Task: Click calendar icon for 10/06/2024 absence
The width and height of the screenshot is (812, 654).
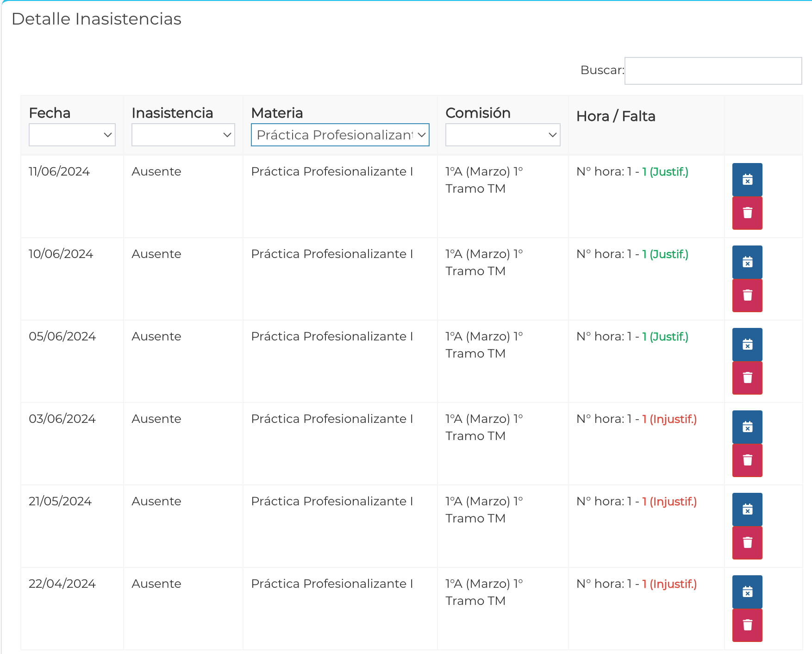Action: 747,262
